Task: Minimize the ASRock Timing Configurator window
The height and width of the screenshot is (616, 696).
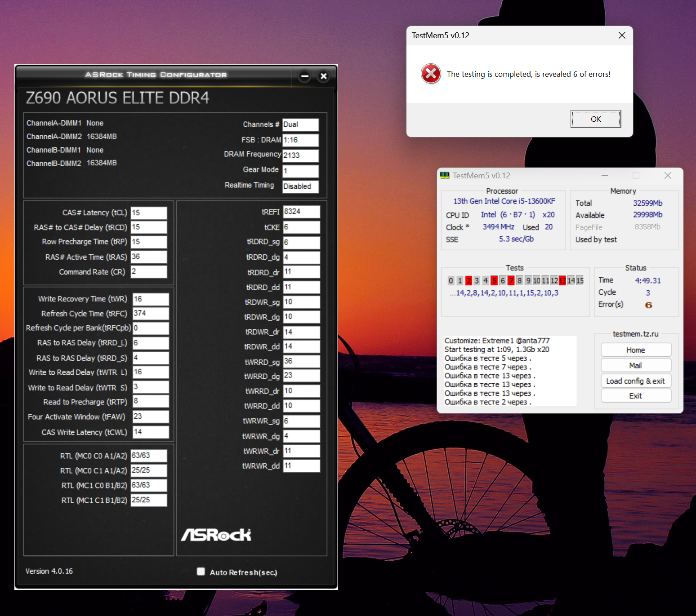Action: pos(305,76)
